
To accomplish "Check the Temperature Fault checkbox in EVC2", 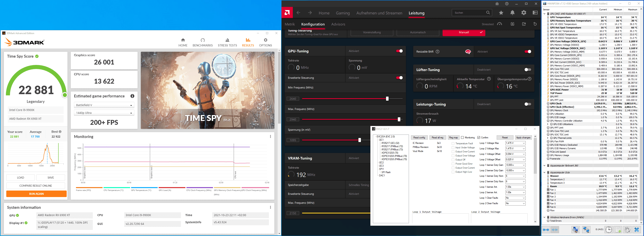I will click(453, 144).
